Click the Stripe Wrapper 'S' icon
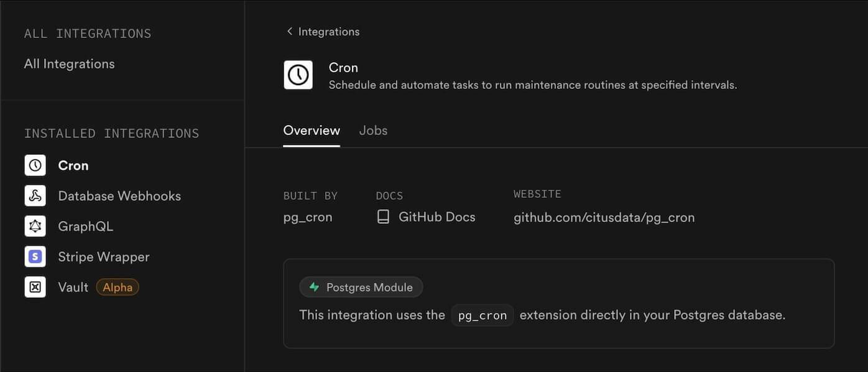Viewport: 868px width, 372px height. (35, 256)
